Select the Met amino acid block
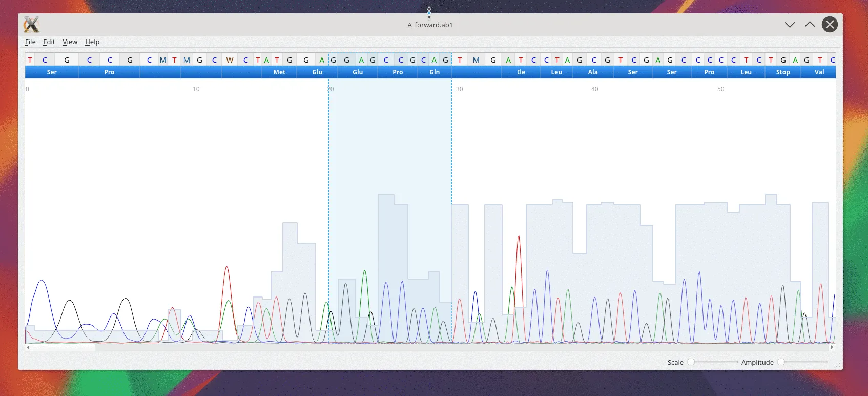 pos(279,72)
